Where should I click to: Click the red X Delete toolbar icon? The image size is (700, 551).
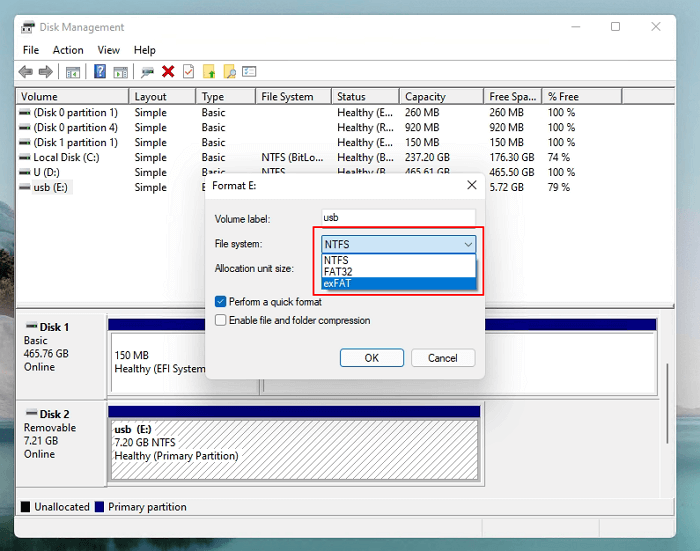pos(168,72)
